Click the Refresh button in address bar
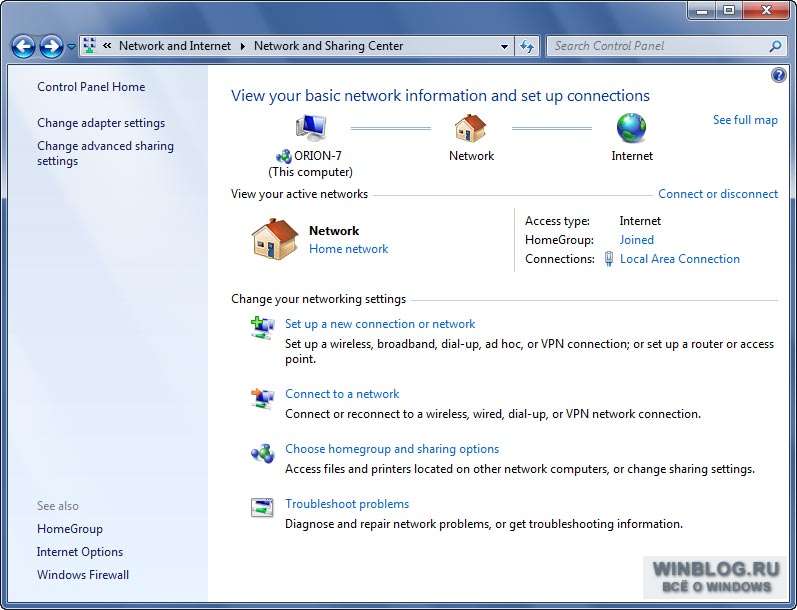 (x=527, y=46)
